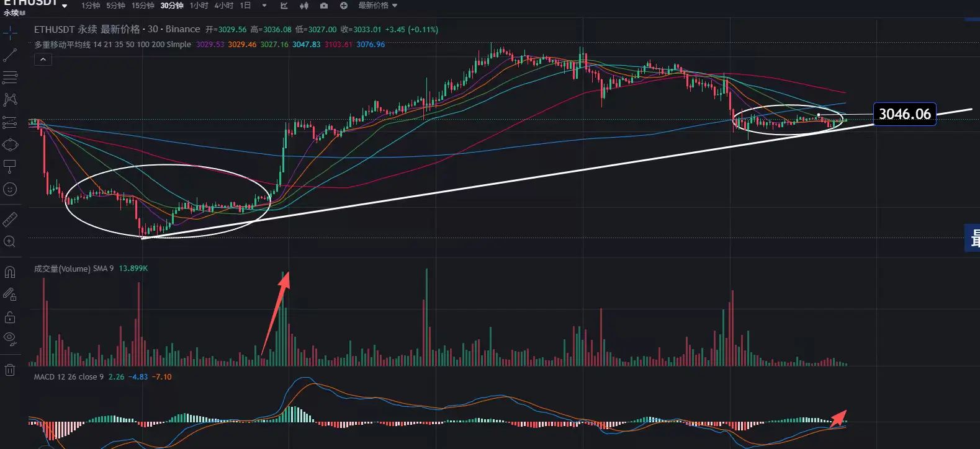
Task: Click the purple MA value 3029.53
Action: coord(210,45)
